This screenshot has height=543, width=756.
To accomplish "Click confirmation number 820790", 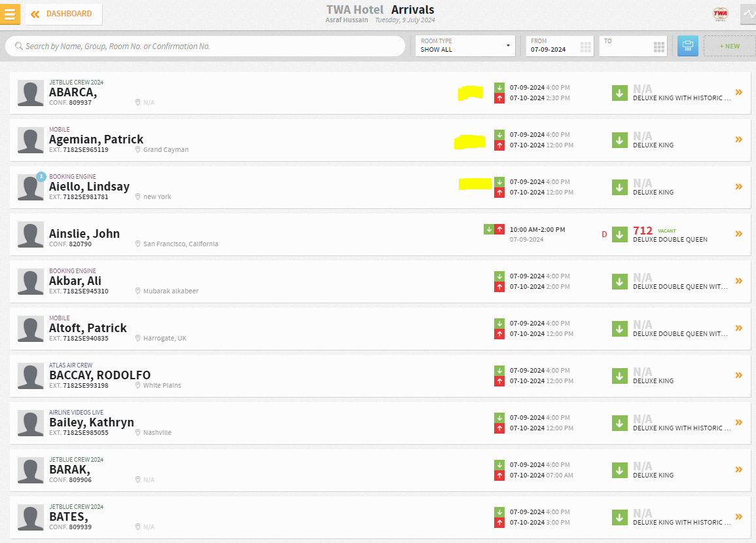I will (x=80, y=244).
